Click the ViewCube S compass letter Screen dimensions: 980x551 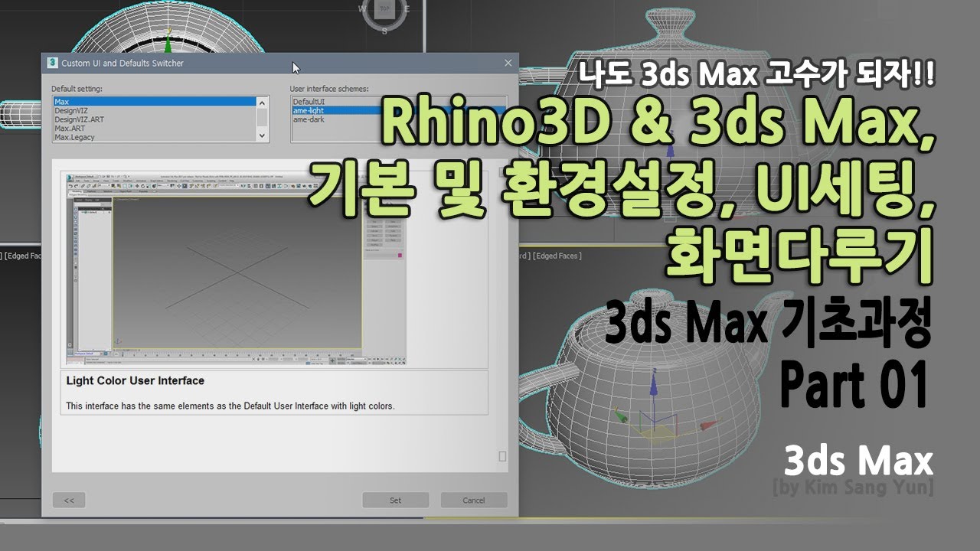click(x=385, y=30)
